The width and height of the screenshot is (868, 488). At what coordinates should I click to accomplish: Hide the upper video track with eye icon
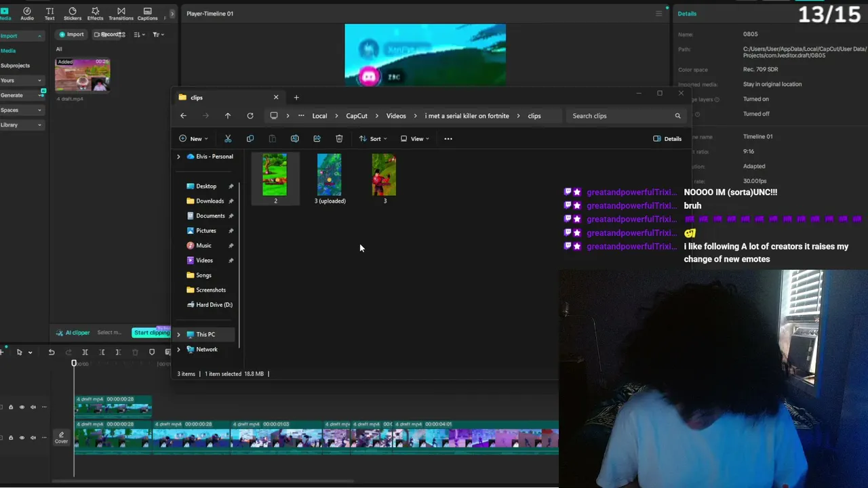pos(22,407)
